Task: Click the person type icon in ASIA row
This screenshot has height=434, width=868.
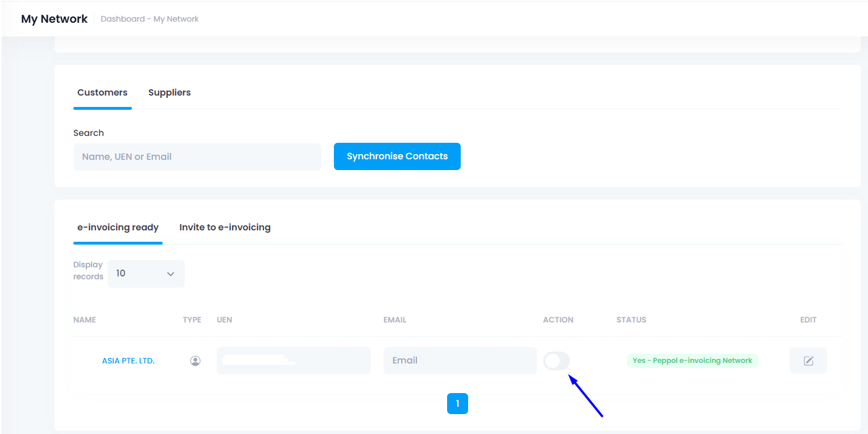Action: 195,361
